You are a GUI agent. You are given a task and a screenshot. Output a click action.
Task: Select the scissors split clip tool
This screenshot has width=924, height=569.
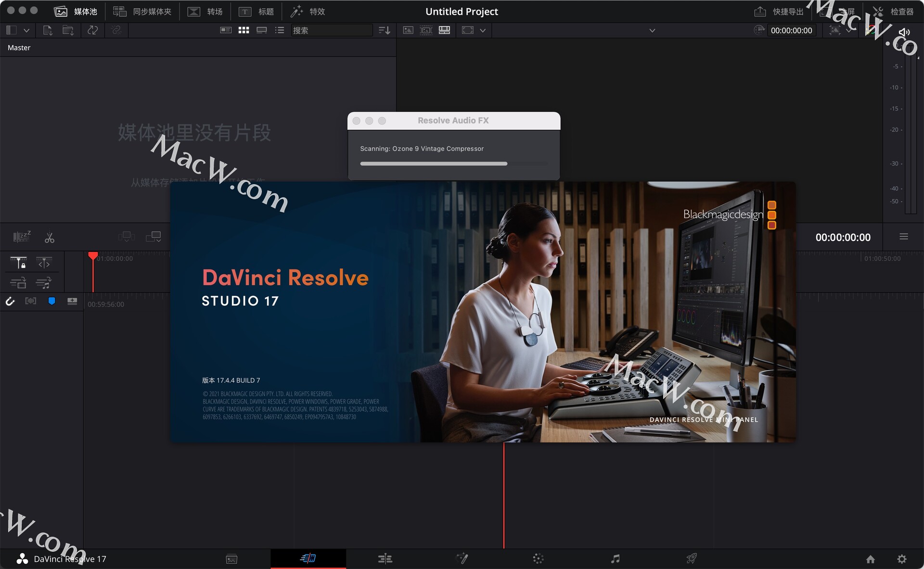click(x=50, y=237)
